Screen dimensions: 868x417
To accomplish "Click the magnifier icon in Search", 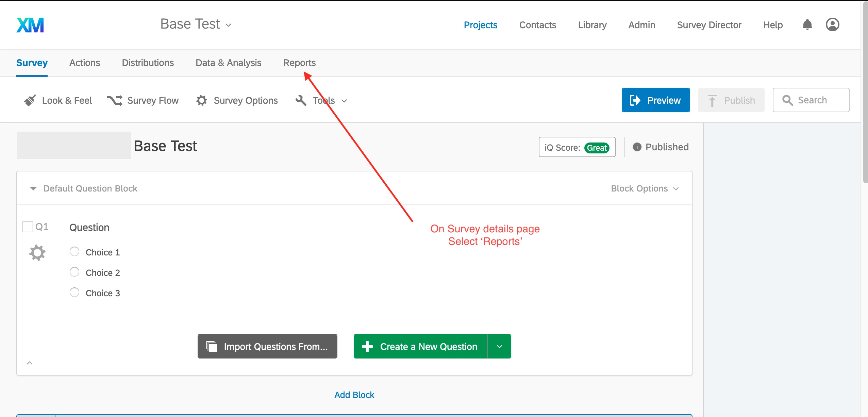I will click(x=787, y=100).
